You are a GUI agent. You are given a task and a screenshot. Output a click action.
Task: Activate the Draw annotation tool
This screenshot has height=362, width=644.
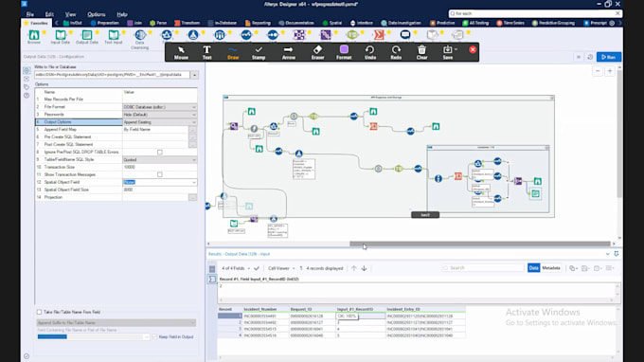(233, 53)
